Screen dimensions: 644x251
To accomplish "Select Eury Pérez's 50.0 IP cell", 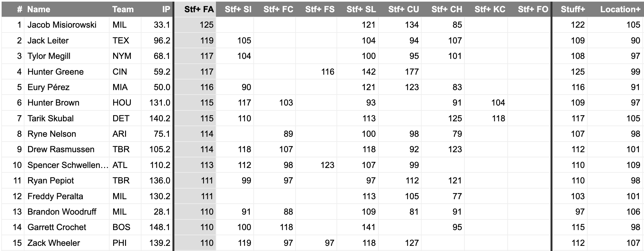I will click(162, 87).
